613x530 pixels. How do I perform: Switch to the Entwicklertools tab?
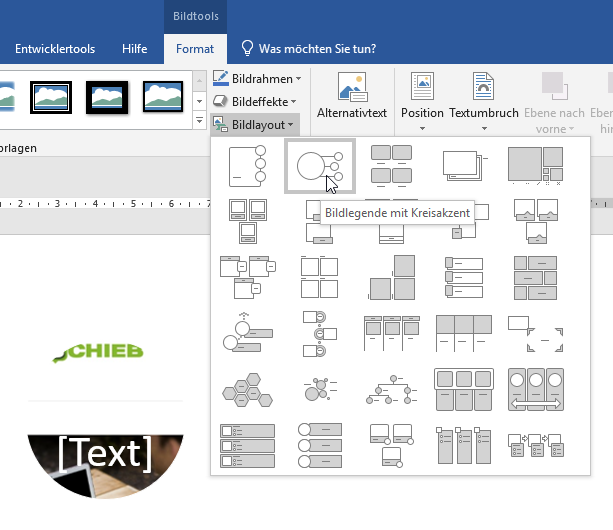[55, 49]
